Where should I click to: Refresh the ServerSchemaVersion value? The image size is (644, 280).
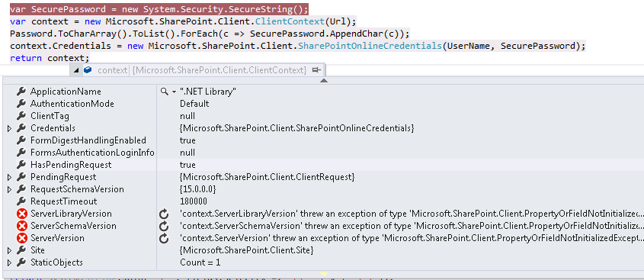[x=164, y=226]
